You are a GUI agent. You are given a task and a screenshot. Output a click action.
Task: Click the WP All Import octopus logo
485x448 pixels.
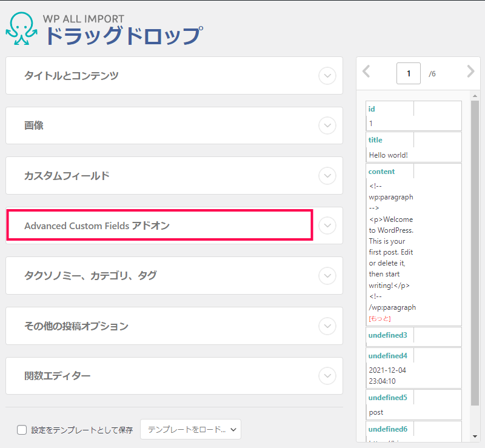(x=21, y=28)
